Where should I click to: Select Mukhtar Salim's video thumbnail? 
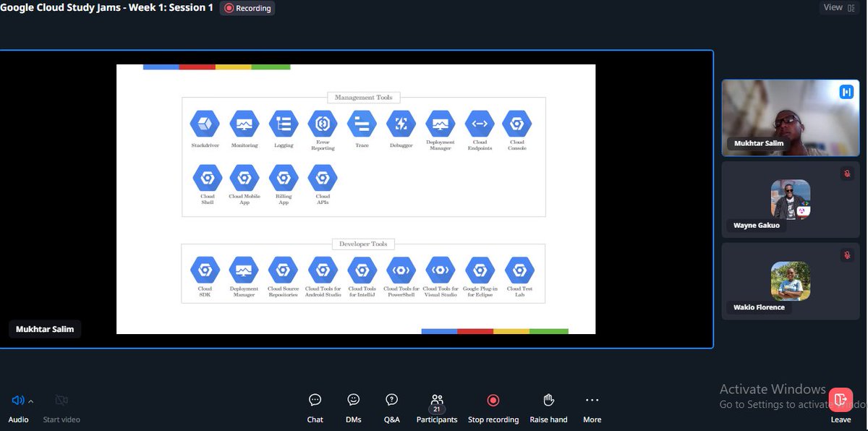click(x=790, y=117)
